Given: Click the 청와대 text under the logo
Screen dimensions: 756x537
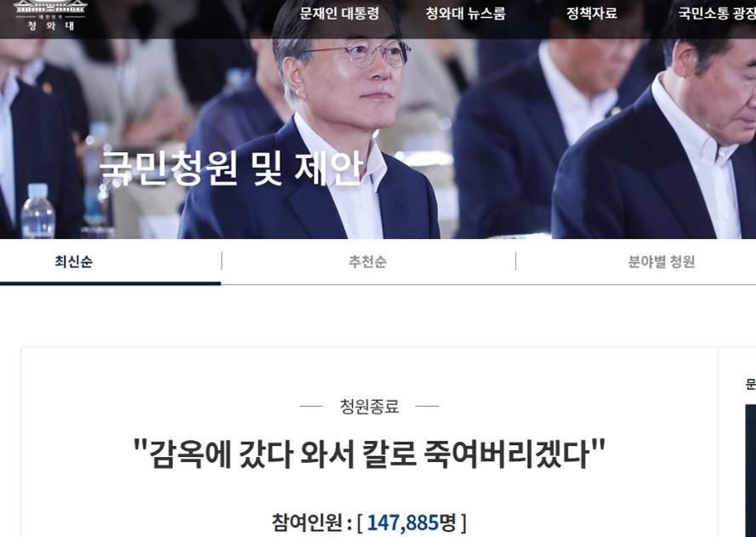Looking at the screenshot, I should 51,26.
